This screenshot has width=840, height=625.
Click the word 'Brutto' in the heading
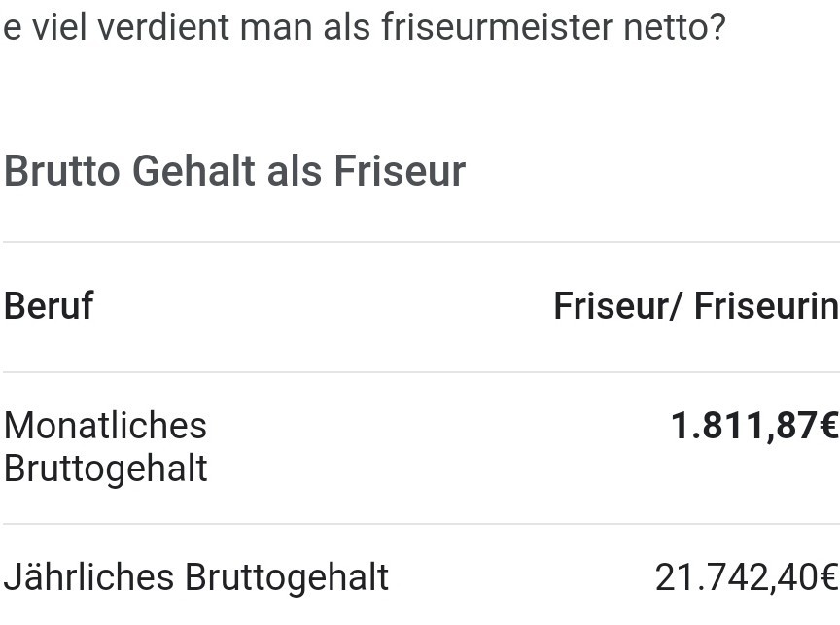[x=61, y=171]
